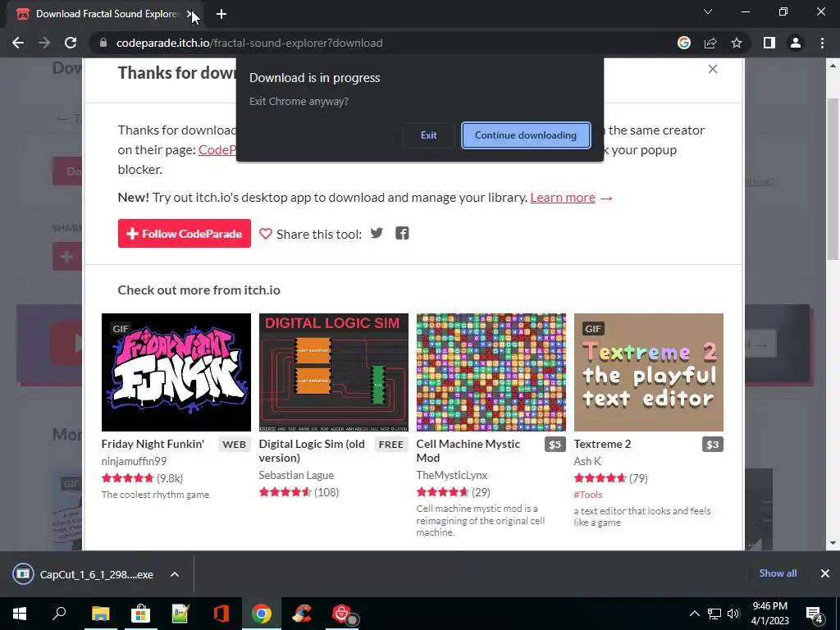Open the Friday Night Funkin' thumbnail
Viewport: 840px width, 630px height.
[x=176, y=372]
